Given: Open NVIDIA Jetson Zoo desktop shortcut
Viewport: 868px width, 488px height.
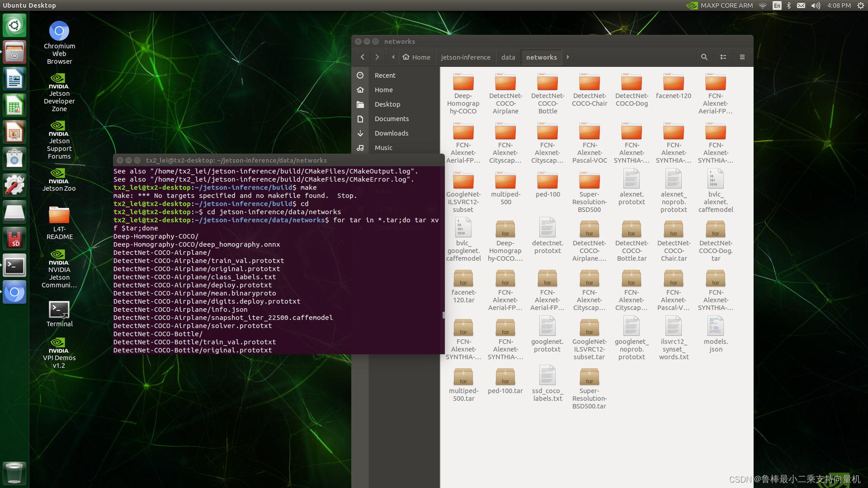Looking at the screenshot, I should point(59,179).
